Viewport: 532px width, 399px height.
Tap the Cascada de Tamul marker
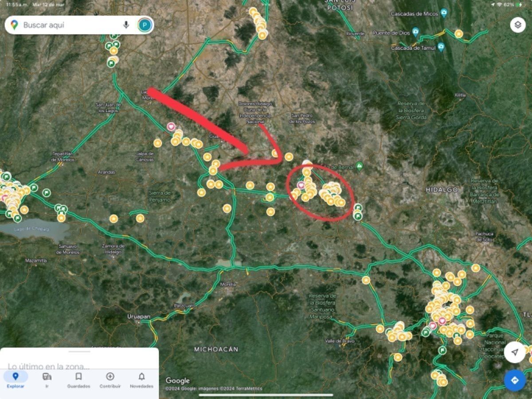click(x=441, y=47)
